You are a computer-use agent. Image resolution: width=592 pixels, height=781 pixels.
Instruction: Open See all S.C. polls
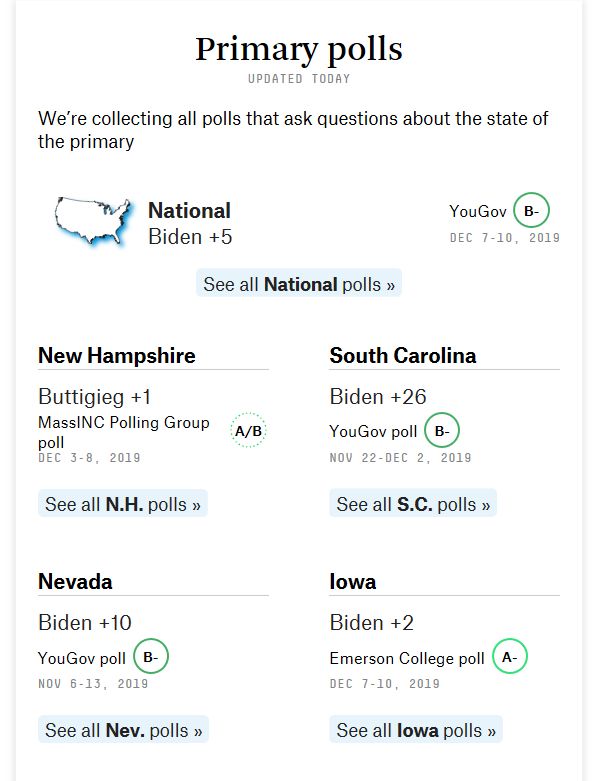click(x=413, y=504)
